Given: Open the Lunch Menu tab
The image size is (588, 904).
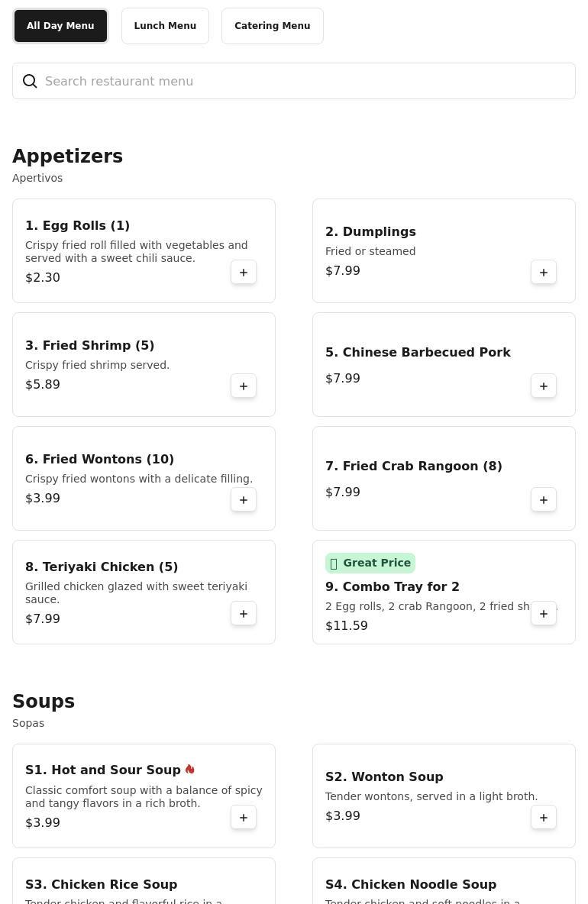Looking at the screenshot, I should (165, 26).
